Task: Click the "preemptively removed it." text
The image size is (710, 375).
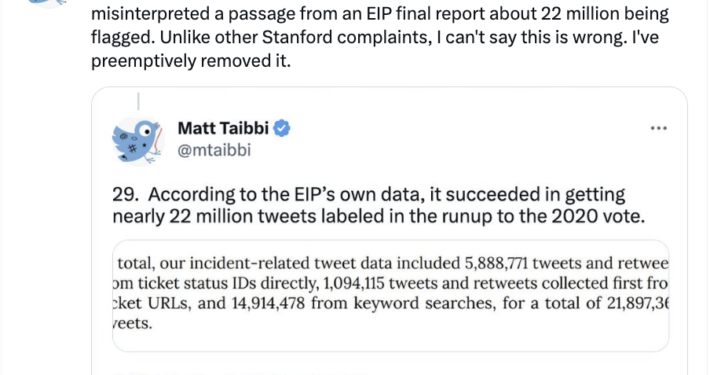Action: (x=191, y=61)
